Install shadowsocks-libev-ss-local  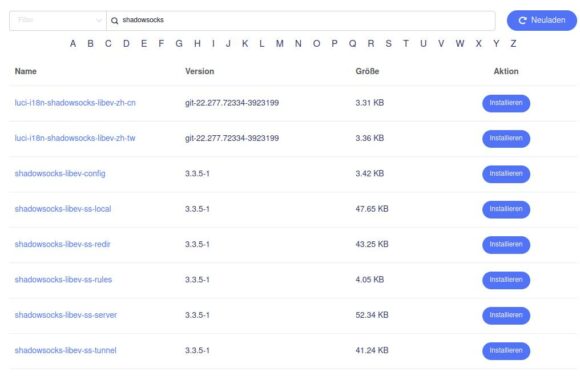click(506, 209)
